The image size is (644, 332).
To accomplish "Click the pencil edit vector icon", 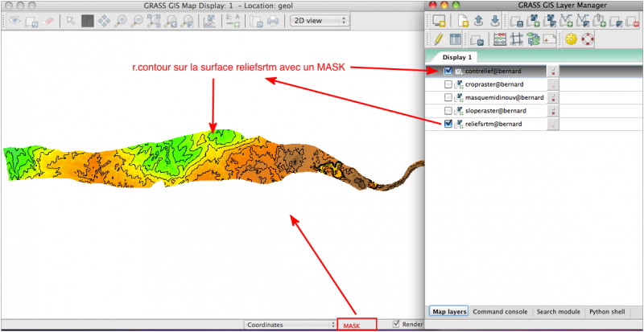I will [438, 39].
